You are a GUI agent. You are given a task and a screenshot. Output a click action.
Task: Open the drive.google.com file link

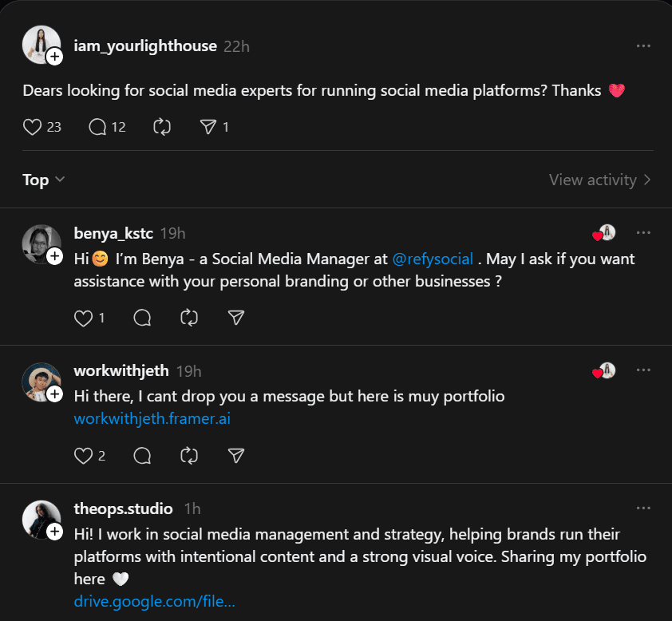(154, 601)
